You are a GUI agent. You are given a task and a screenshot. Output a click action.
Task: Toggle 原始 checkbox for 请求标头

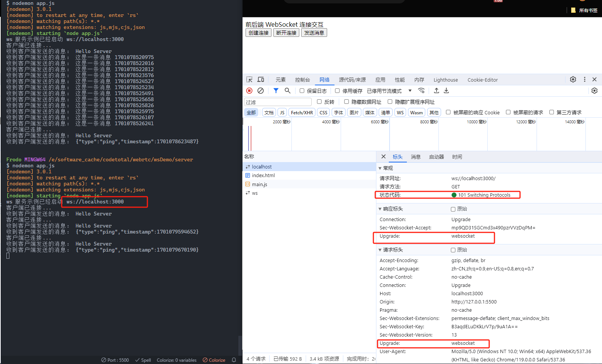(x=453, y=250)
